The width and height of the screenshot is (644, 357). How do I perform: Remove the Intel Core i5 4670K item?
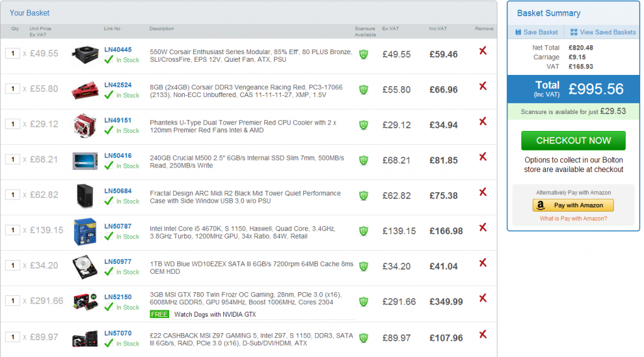click(483, 228)
